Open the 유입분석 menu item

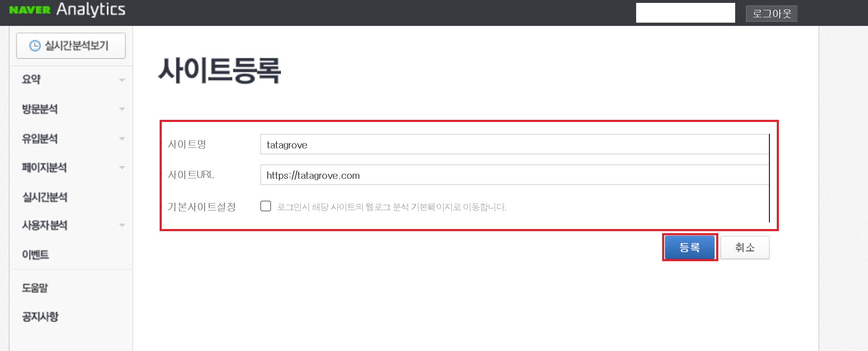click(40, 139)
